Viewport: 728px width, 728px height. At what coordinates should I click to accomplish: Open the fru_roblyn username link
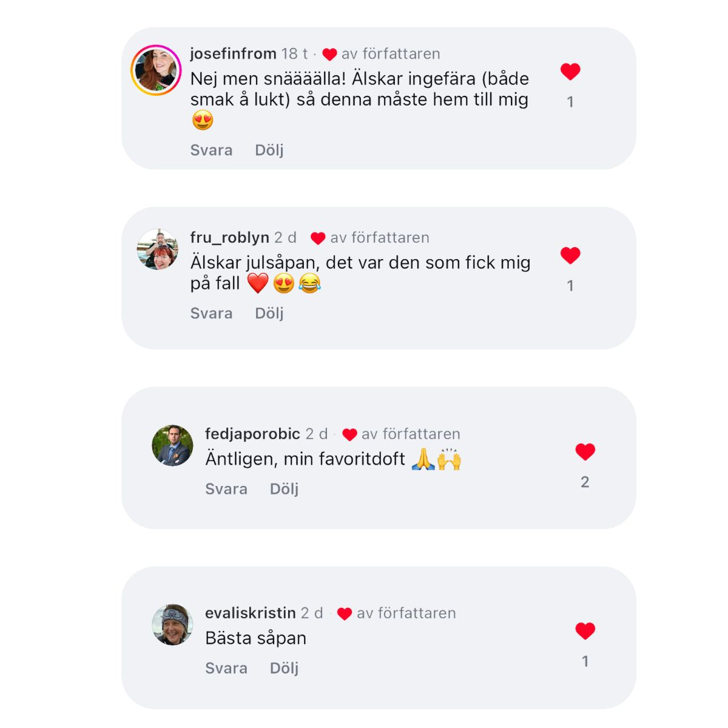230,237
